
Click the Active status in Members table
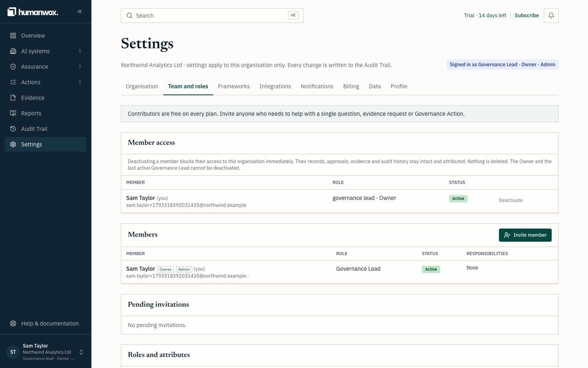tap(431, 269)
